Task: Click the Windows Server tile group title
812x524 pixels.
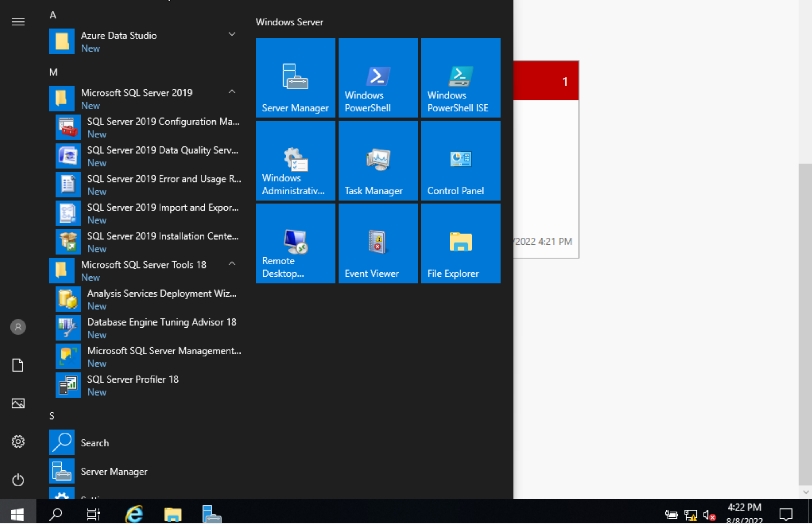Action: click(x=289, y=22)
